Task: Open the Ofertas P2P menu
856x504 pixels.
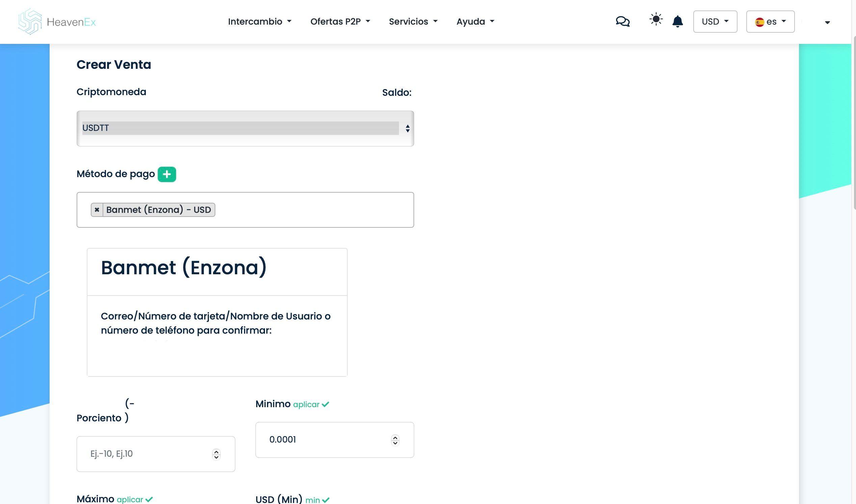Action: tap(340, 22)
